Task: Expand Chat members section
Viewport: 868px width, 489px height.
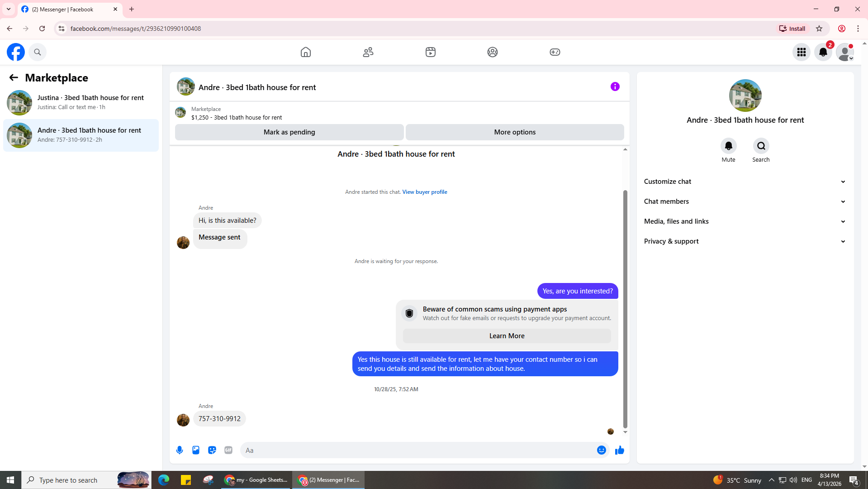Action: pos(745,201)
